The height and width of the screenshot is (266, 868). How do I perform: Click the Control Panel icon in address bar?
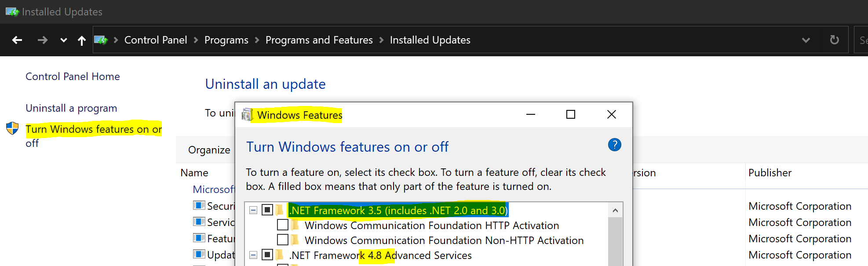pyautogui.click(x=101, y=40)
